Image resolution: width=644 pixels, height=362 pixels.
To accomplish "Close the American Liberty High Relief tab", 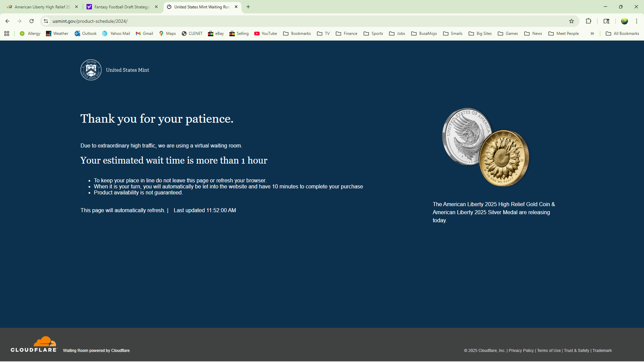I will click(76, 7).
